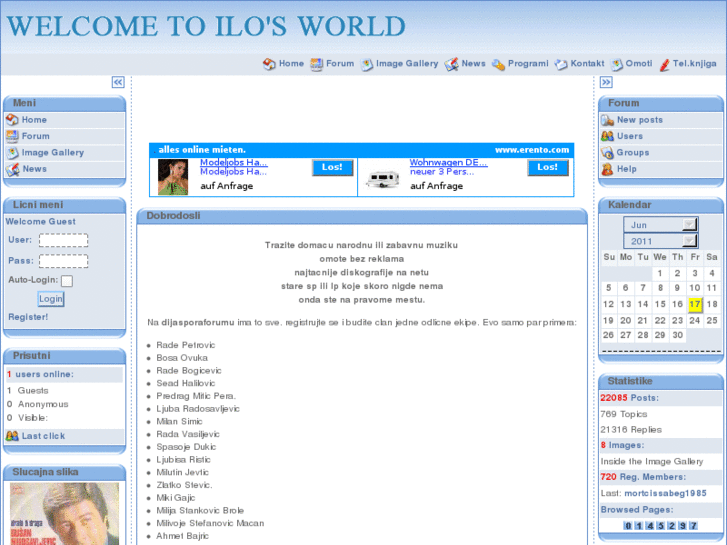727x545 pixels.
Task: Click the Kontakt icon in top navigation
Action: [x=561, y=64]
